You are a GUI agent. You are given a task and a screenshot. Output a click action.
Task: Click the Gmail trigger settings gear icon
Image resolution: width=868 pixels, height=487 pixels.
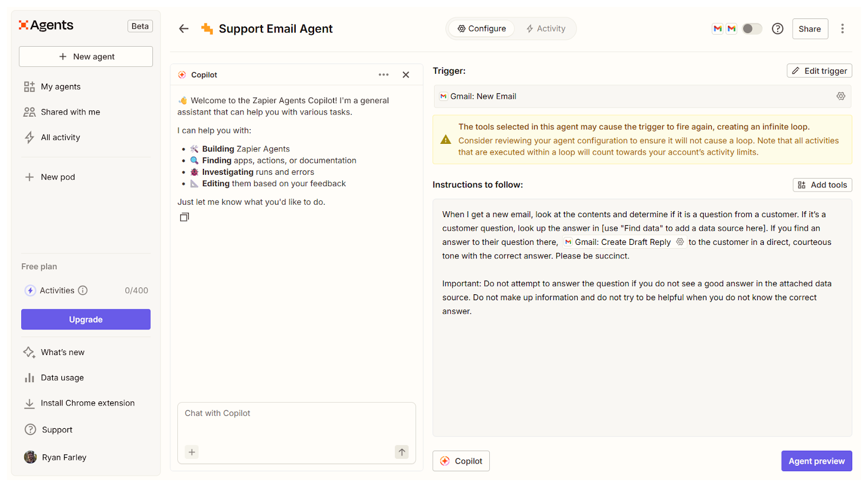pos(840,96)
